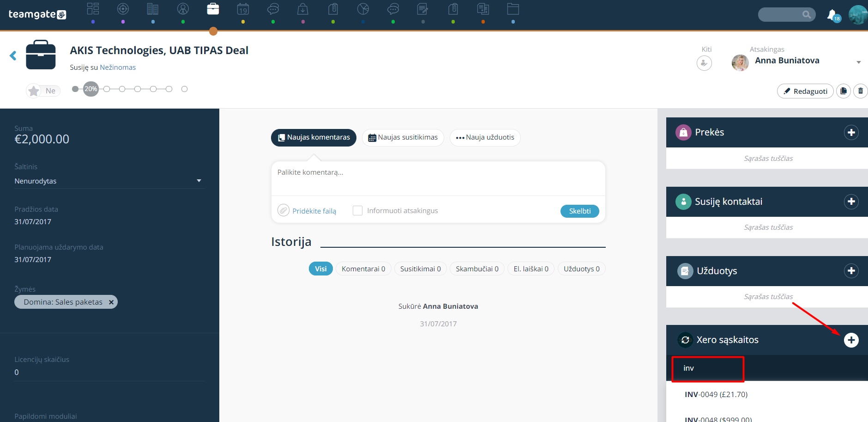Refresh Xero sąskaitos with the sync icon
This screenshot has width=868, height=422.
(x=685, y=340)
